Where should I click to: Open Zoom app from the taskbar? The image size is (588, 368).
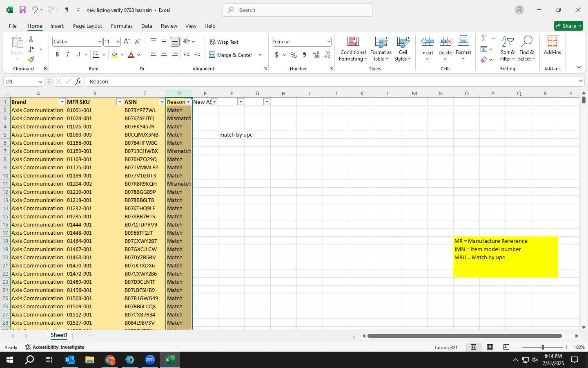tap(150, 360)
